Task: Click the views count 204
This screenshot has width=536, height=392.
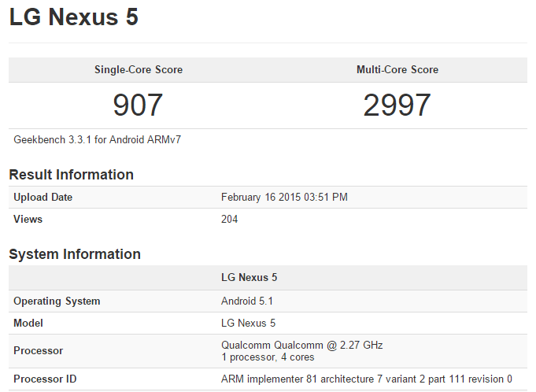Action: pyautogui.click(x=230, y=220)
